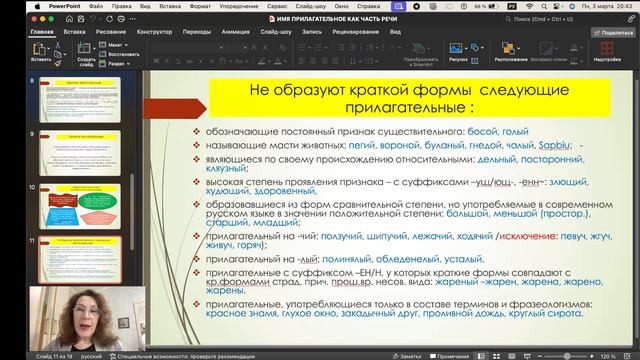Viewport: 640px width, 360px height.
Task: Open the Переходы (Transitions) tab
Action: pos(197,32)
